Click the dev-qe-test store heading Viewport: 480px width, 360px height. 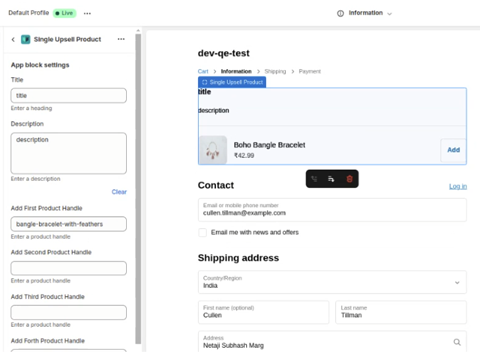(x=223, y=53)
